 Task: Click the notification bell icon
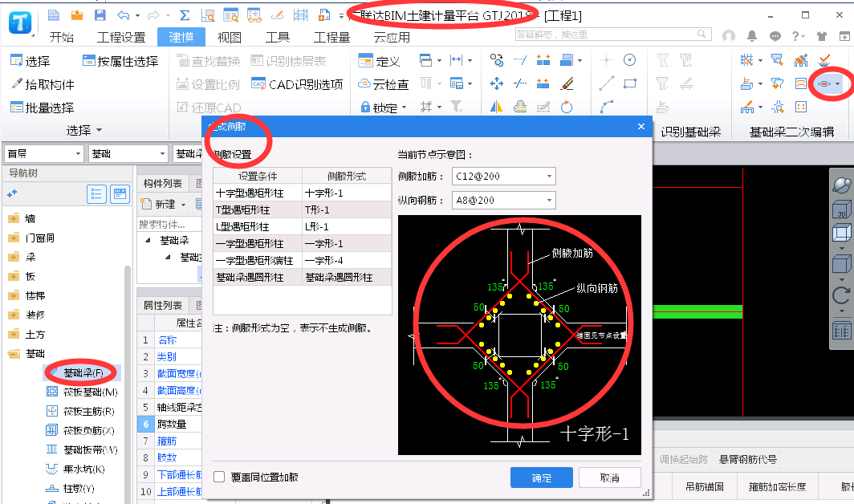pyautogui.click(x=751, y=36)
